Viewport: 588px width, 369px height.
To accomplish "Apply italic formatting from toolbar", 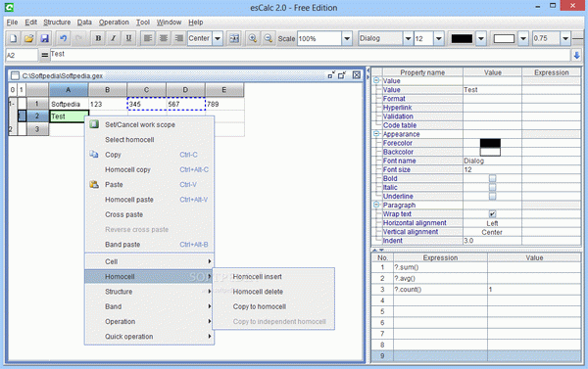I will (x=114, y=38).
